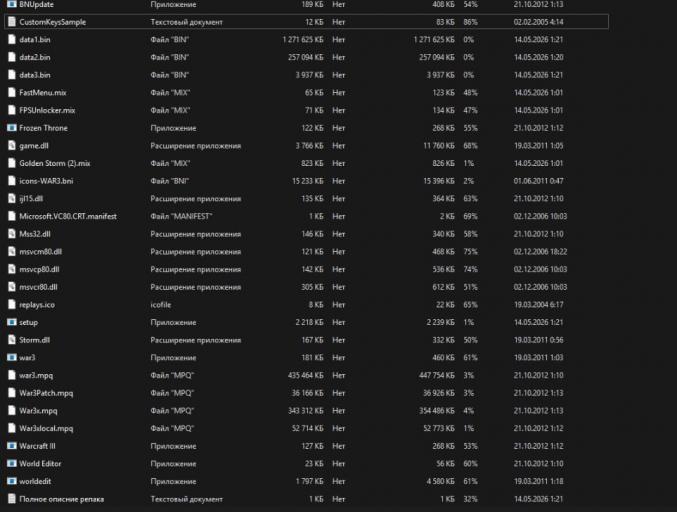Select the file name War3x.mpq
The width and height of the screenshot is (677, 512).
38,411
